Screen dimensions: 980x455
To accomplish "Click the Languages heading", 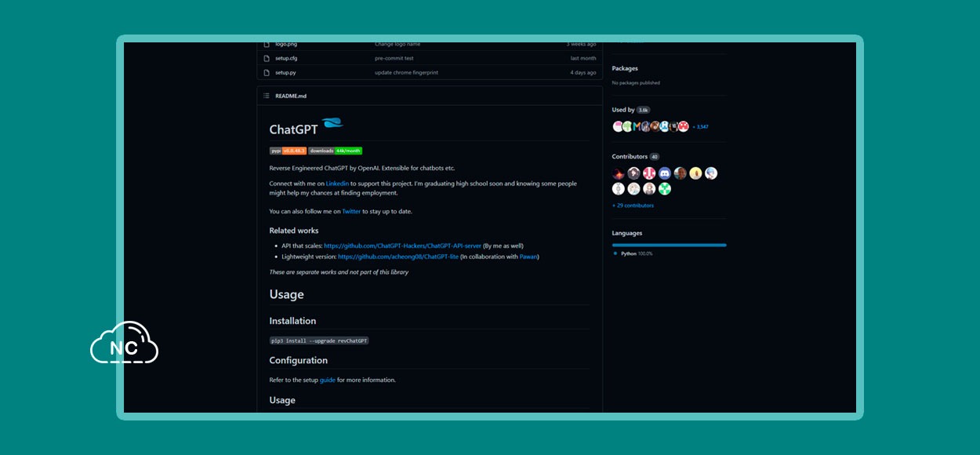I will pos(627,233).
